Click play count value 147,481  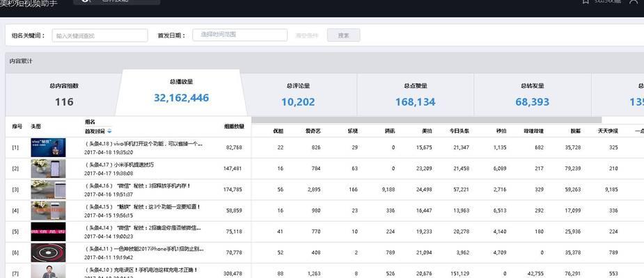point(233,168)
